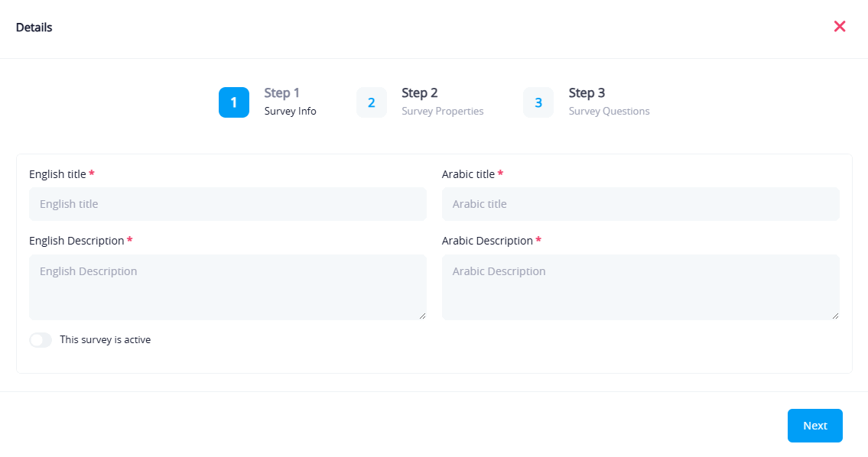
Task: Go to the Survey Properties step label
Action: [x=442, y=111]
